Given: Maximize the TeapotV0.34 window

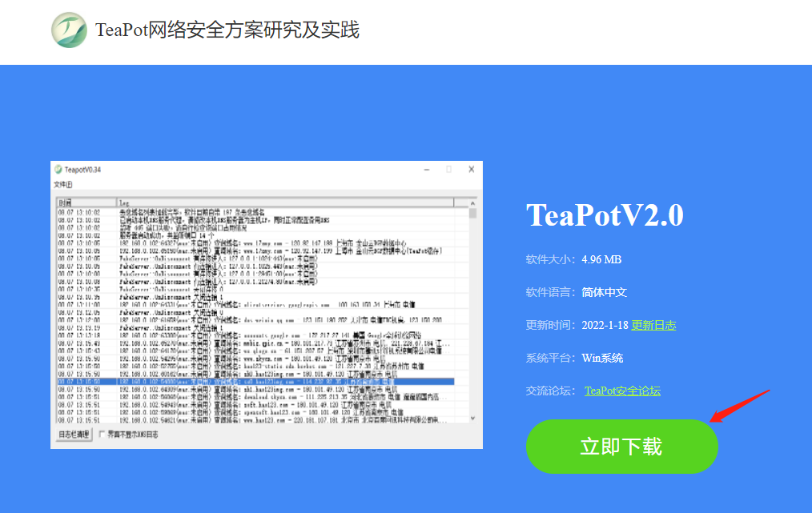Looking at the screenshot, I should (x=448, y=170).
